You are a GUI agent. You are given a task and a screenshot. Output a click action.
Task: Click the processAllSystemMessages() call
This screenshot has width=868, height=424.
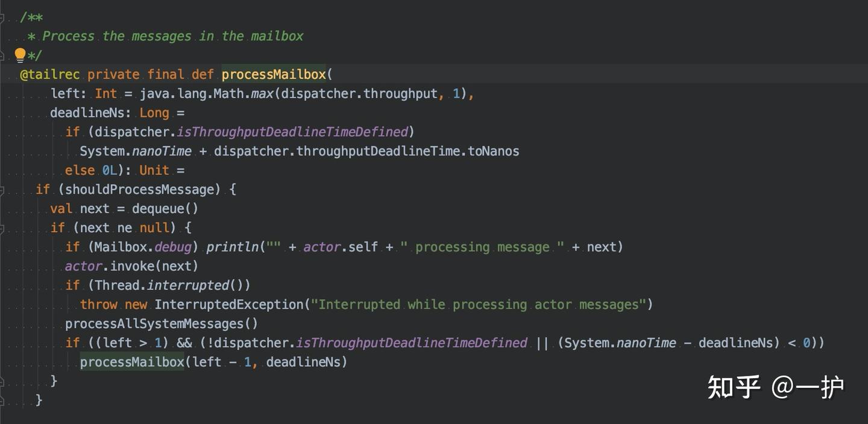162,324
